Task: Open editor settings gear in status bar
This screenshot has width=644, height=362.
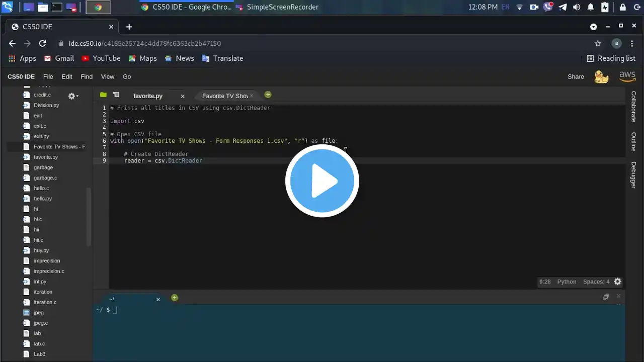Action: (618, 282)
